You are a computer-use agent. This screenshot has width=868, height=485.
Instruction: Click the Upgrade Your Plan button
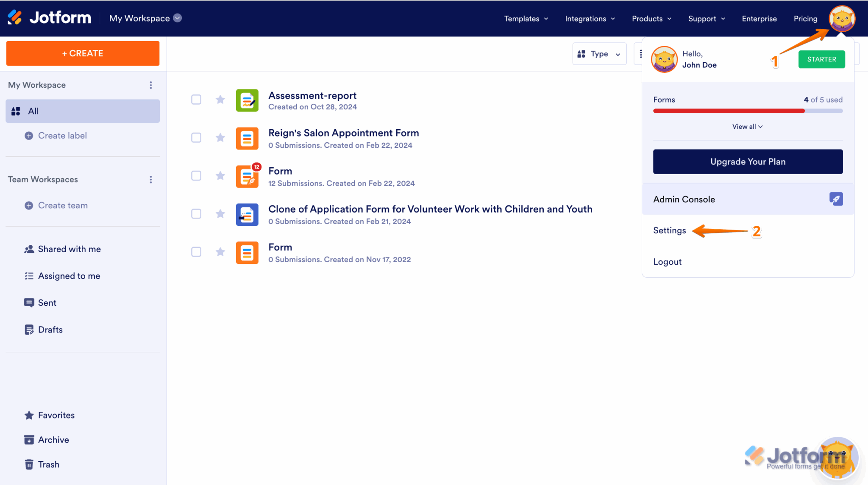coord(748,161)
